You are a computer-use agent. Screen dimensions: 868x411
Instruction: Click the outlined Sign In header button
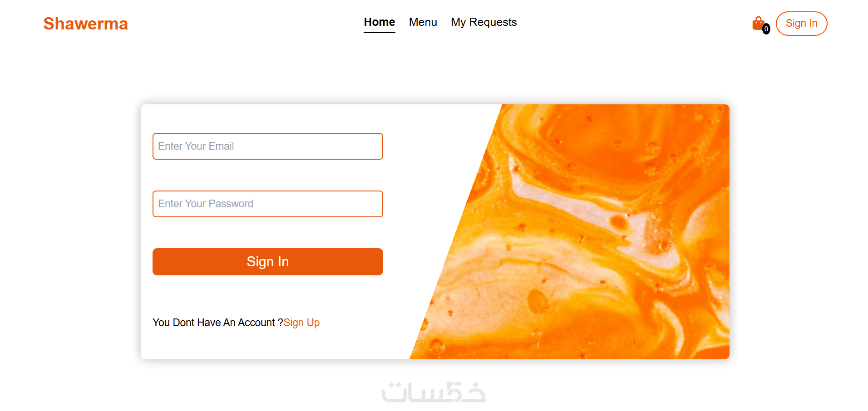click(x=802, y=24)
